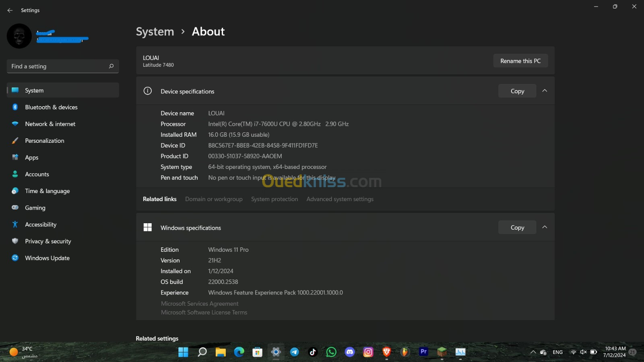Open Discord from the taskbar
Image resolution: width=644 pixels, height=362 pixels.
click(x=350, y=352)
